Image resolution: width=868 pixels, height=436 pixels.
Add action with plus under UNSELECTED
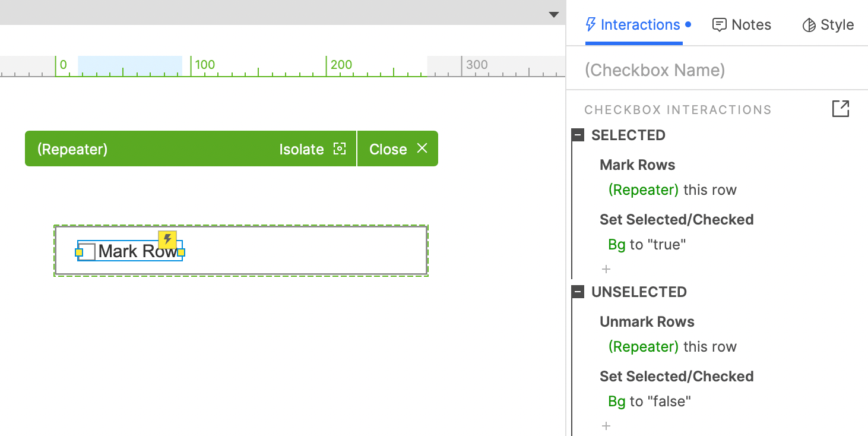(606, 426)
